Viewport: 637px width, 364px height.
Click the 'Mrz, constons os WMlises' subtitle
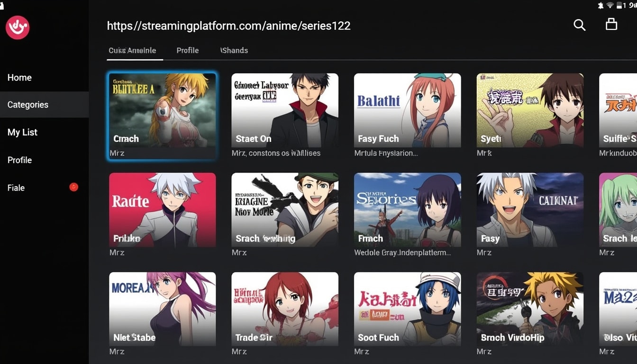pyautogui.click(x=276, y=153)
